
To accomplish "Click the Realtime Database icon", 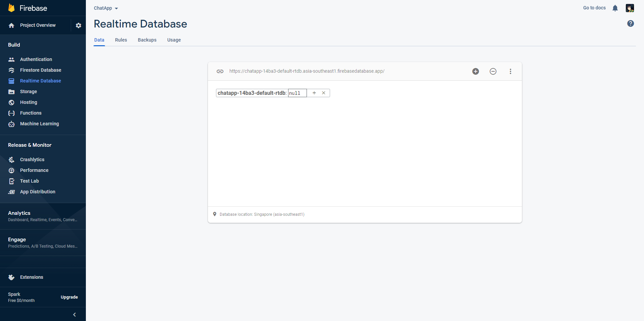I will click(11, 81).
